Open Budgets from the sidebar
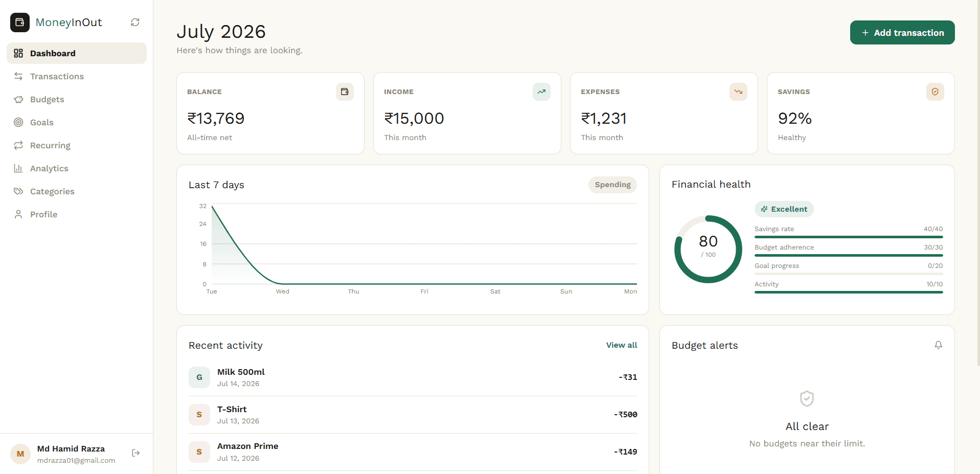Screen dimensions: 980x474 click(x=77, y=99)
